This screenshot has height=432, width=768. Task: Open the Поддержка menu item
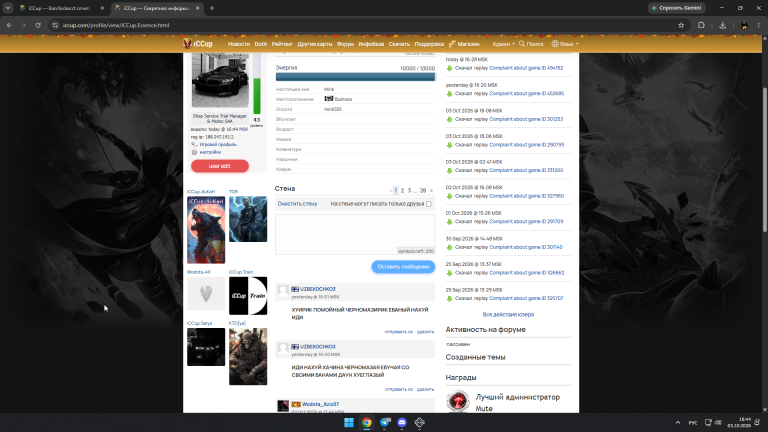coord(429,44)
